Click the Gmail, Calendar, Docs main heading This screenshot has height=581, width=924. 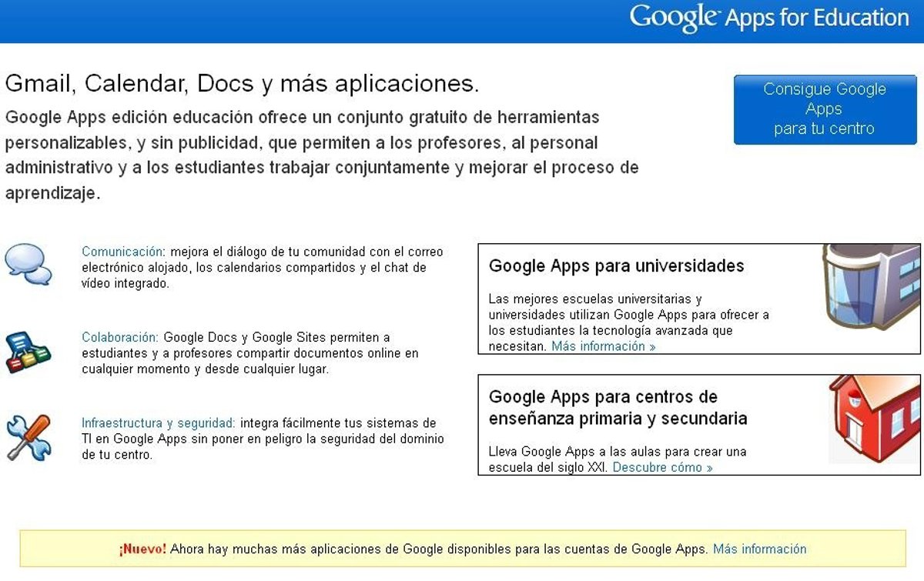pos(242,84)
